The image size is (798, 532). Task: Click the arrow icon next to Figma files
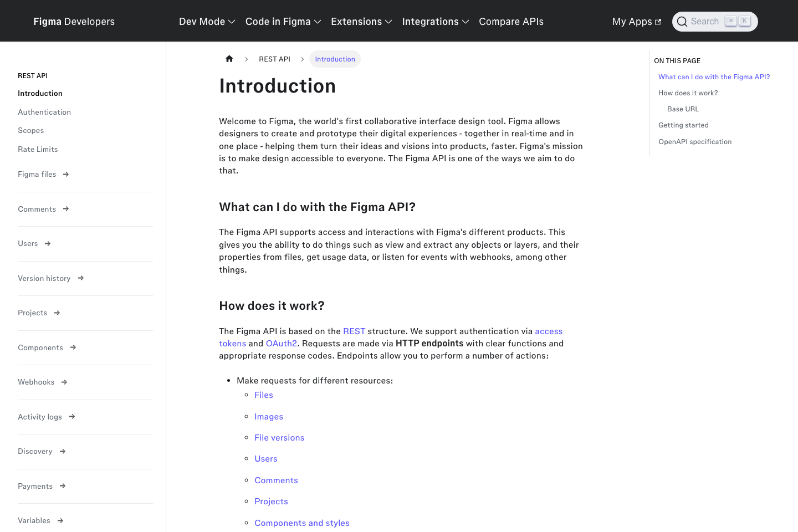[x=66, y=174]
